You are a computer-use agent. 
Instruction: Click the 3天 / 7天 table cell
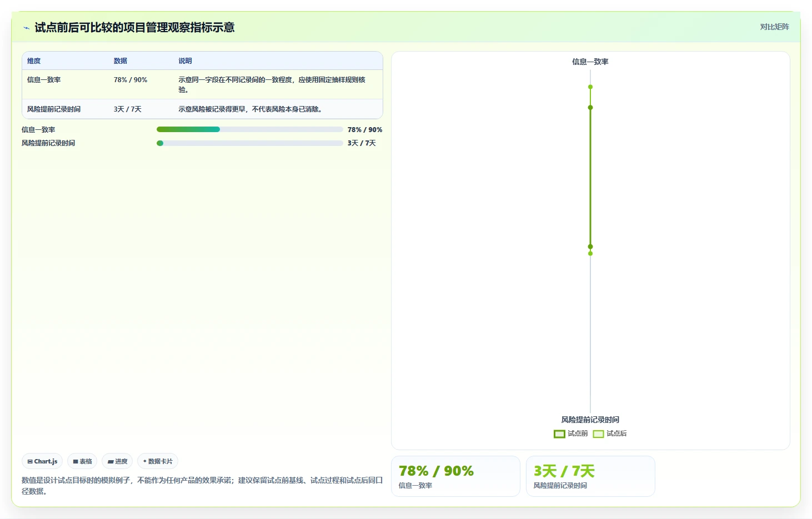pyautogui.click(x=128, y=109)
